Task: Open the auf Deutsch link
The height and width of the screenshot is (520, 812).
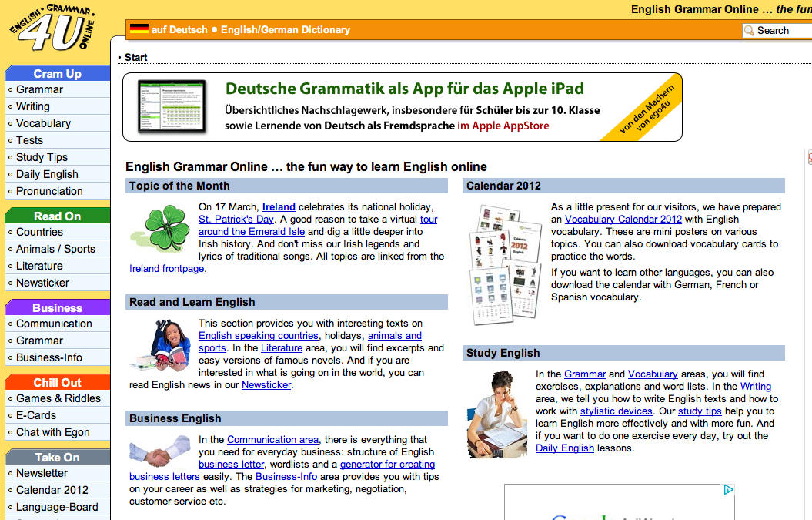Action: tap(179, 29)
